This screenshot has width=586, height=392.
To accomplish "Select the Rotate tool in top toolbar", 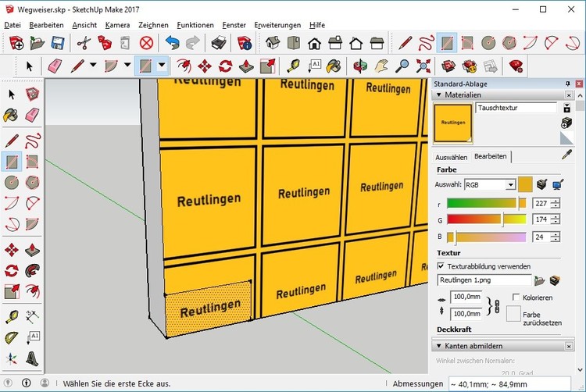I will tap(225, 66).
